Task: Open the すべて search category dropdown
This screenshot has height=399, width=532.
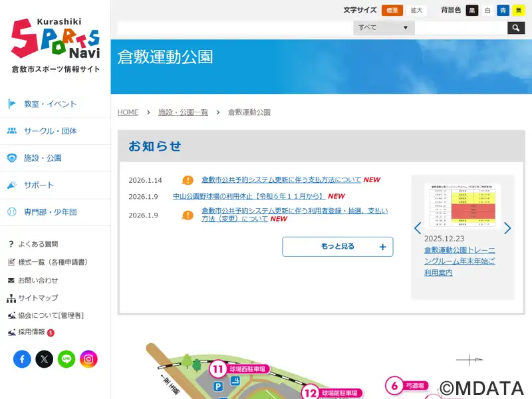Action: 384,28
